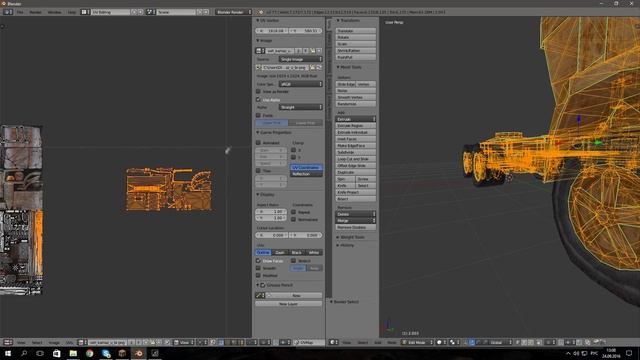640x360 pixels.
Task: Open UVs menu in UV editor header
Action: (x=69, y=342)
